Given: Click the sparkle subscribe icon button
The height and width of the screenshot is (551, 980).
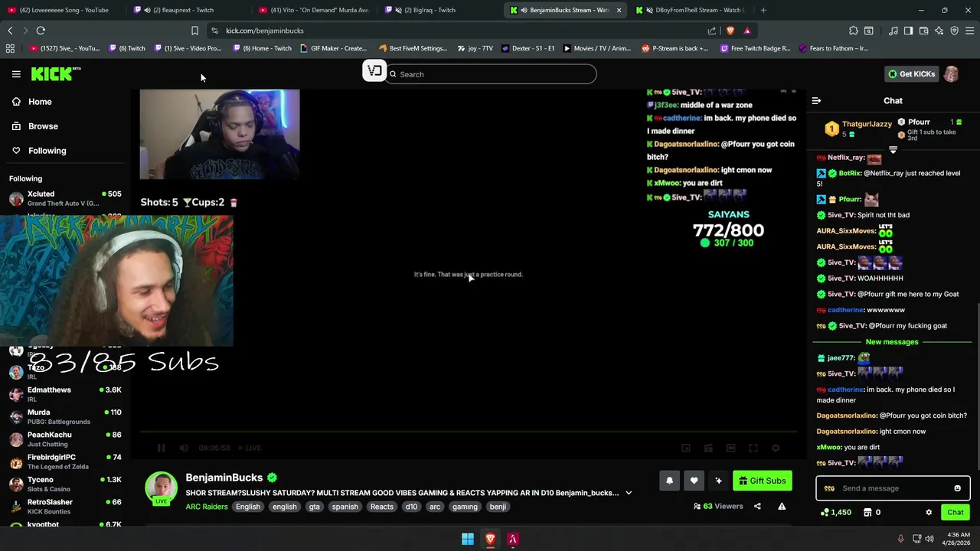Looking at the screenshot, I should 718,481.
